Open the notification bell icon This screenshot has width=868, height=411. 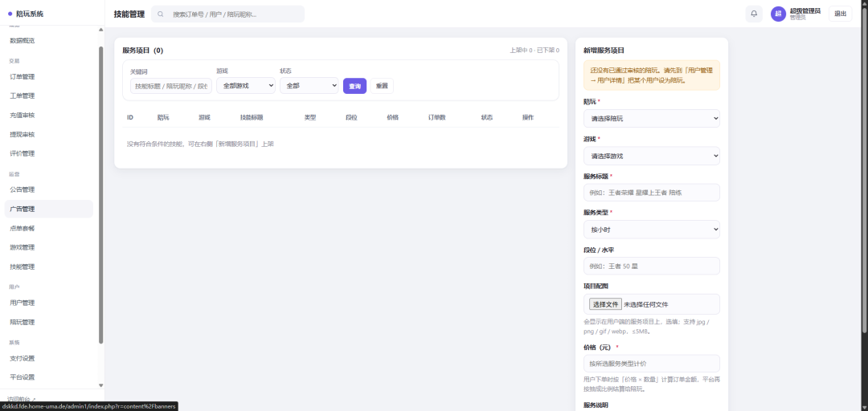753,14
